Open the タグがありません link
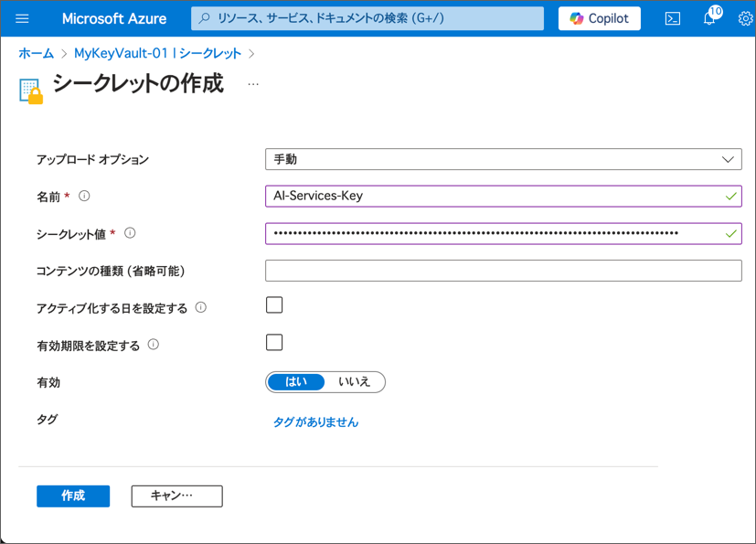Screen dimensions: 756x544 click(x=315, y=422)
